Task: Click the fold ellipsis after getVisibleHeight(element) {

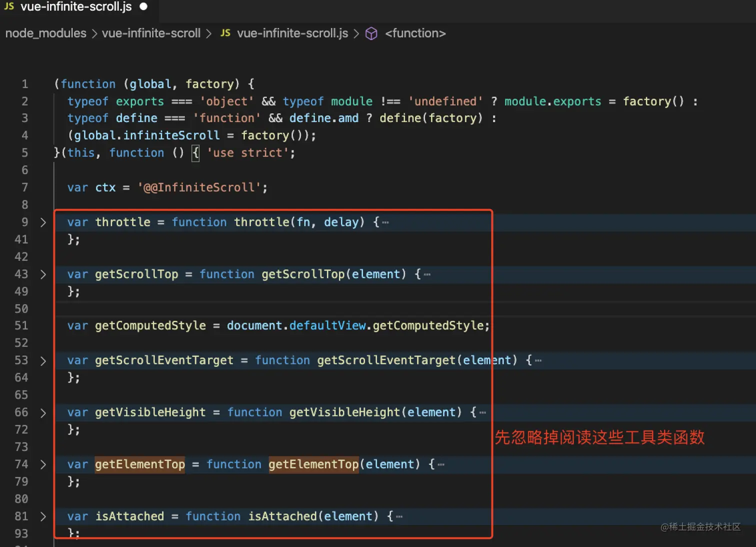Action: click(x=482, y=412)
